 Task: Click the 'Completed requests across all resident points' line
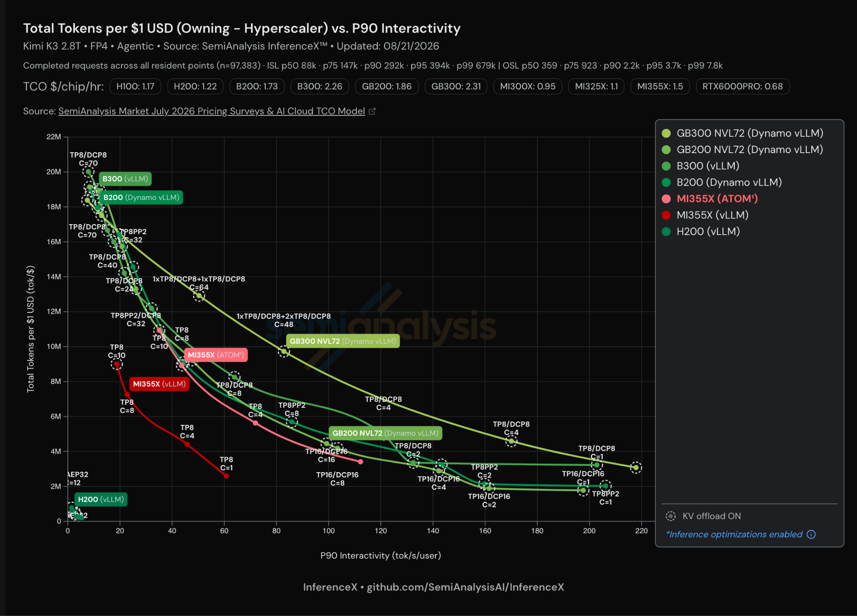click(373, 66)
